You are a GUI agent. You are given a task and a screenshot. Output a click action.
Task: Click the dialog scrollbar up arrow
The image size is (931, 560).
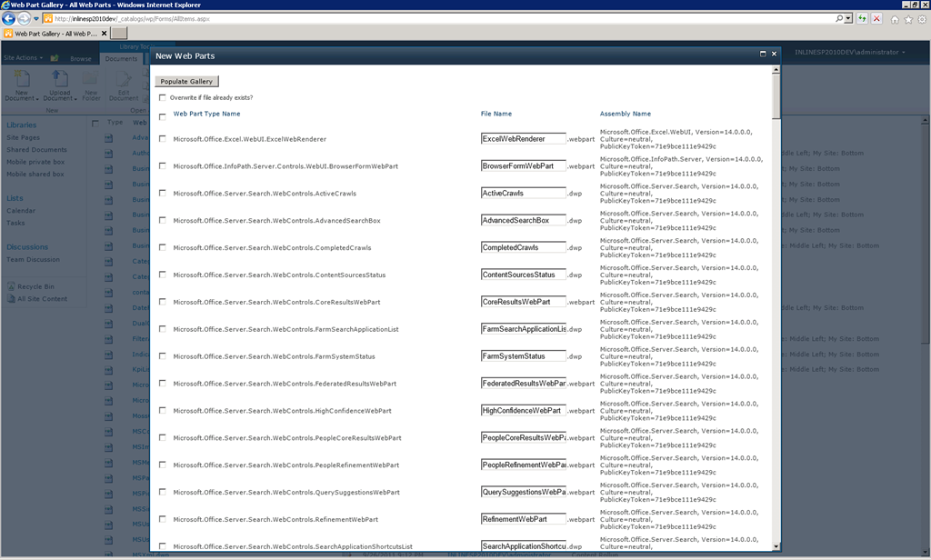coord(776,70)
